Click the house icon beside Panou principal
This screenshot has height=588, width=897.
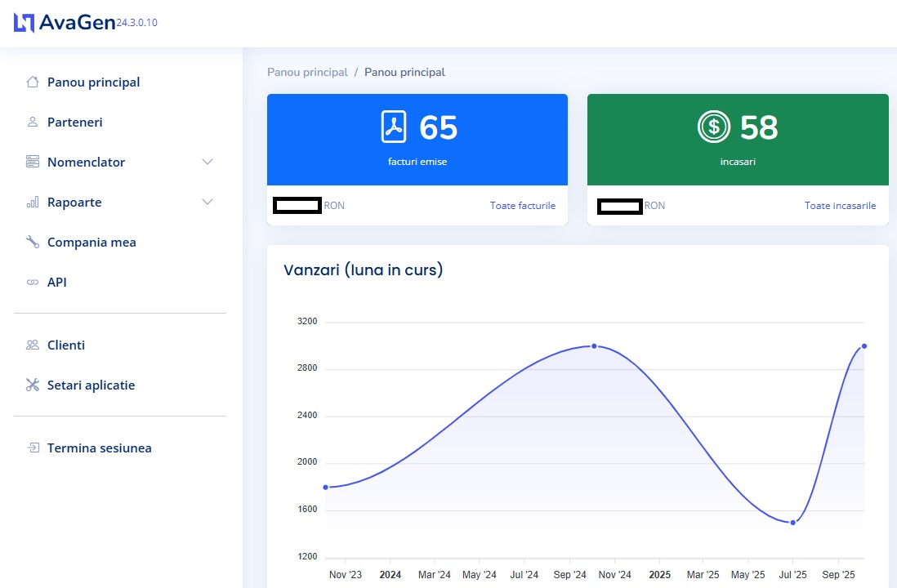click(x=33, y=82)
